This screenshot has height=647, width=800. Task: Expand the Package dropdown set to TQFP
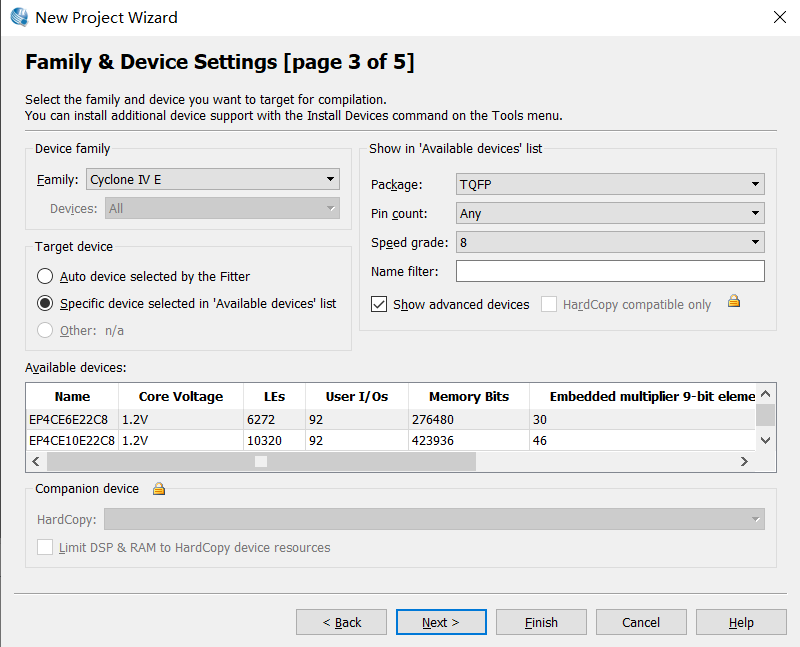(x=609, y=185)
